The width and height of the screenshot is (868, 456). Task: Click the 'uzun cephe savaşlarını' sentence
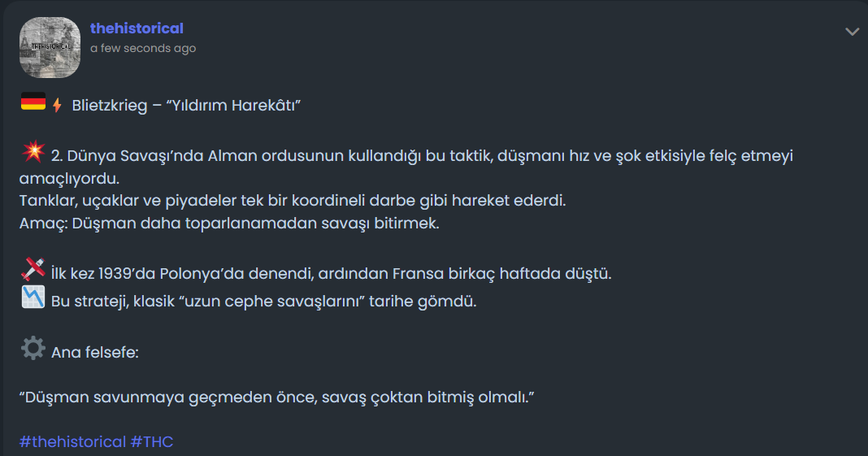[x=263, y=302]
